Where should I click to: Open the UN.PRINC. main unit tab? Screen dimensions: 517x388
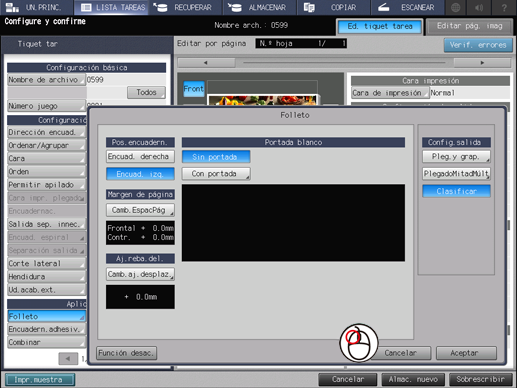36,7
